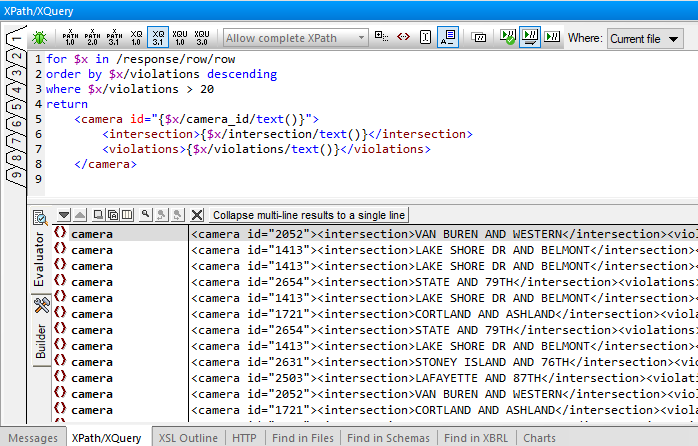
Task: Click the green evaluate expression icon
Action: [x=508, y=38]
